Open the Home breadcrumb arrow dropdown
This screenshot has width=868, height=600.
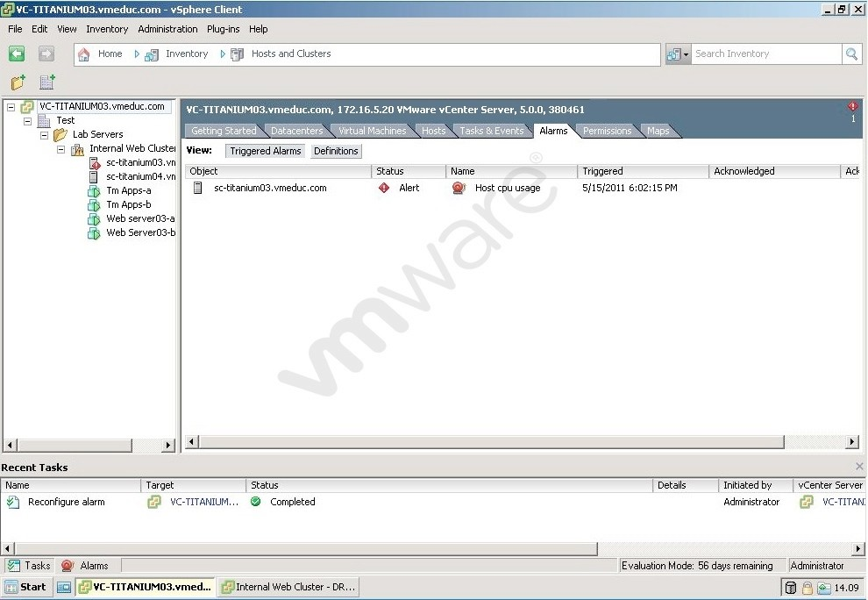pos(137,54)
